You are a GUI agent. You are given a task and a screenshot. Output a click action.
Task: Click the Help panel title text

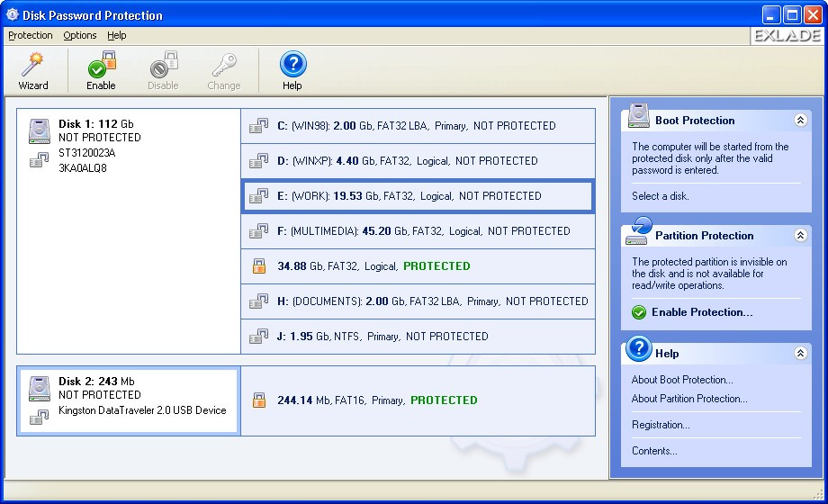coord(667,354)
